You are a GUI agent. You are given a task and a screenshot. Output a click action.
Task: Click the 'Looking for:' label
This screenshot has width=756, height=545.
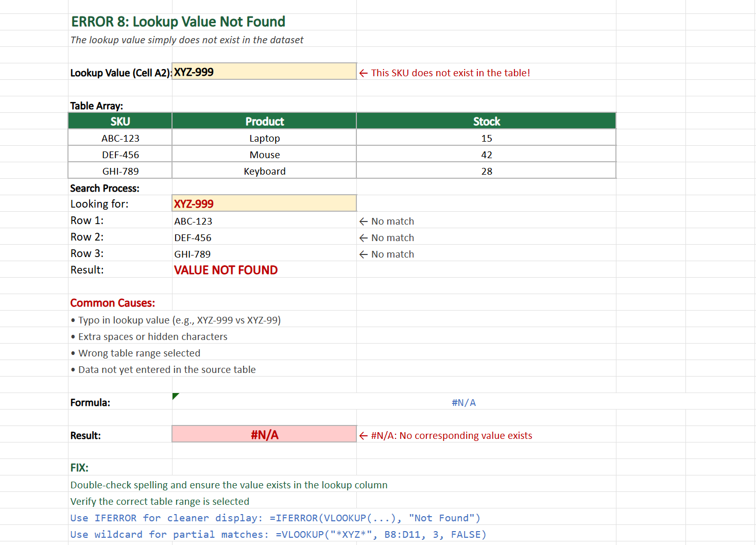(99, 203)
